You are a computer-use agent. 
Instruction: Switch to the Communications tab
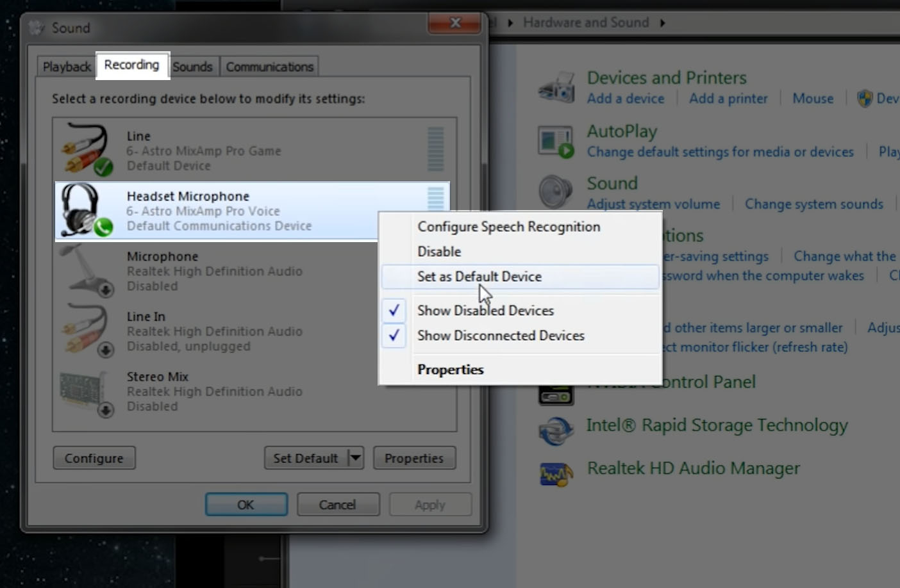coord(269,67)
